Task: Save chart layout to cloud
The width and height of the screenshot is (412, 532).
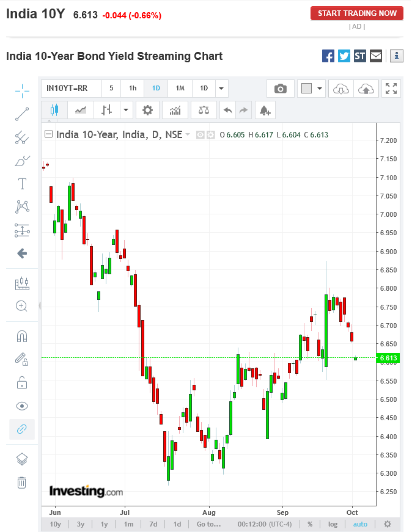Action: (x=366, y=89)
